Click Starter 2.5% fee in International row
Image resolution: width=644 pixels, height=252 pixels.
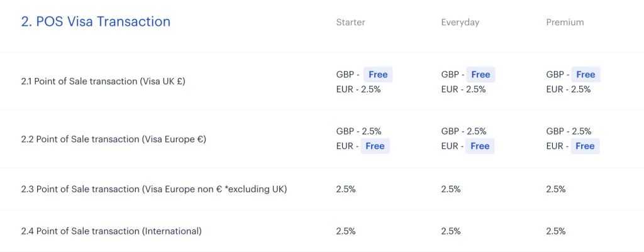point(346,231)
